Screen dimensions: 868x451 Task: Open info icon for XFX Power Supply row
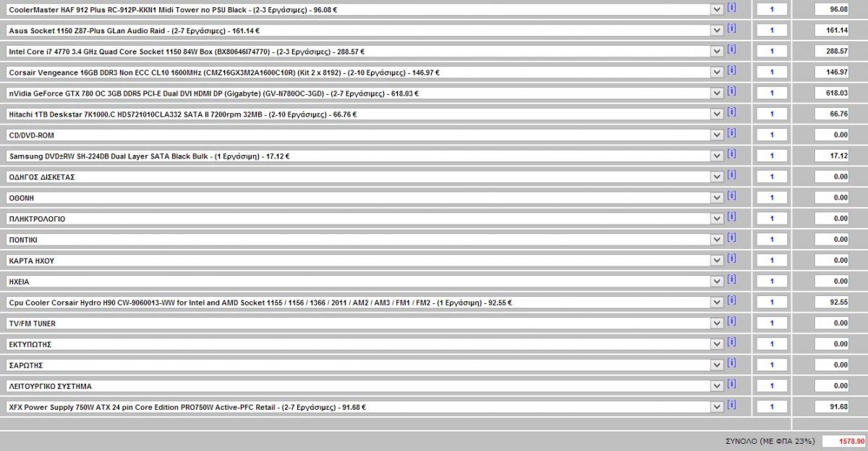731,405
